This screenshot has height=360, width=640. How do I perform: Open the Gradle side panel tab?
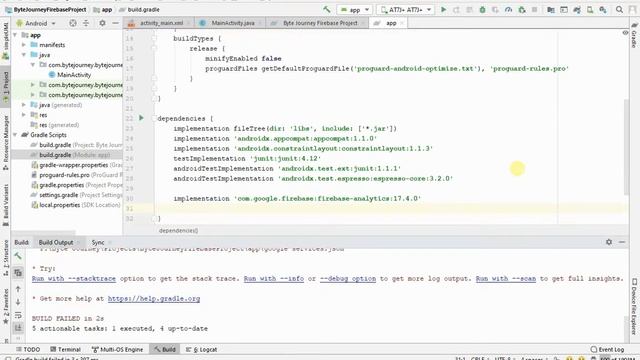coord(634,36)
